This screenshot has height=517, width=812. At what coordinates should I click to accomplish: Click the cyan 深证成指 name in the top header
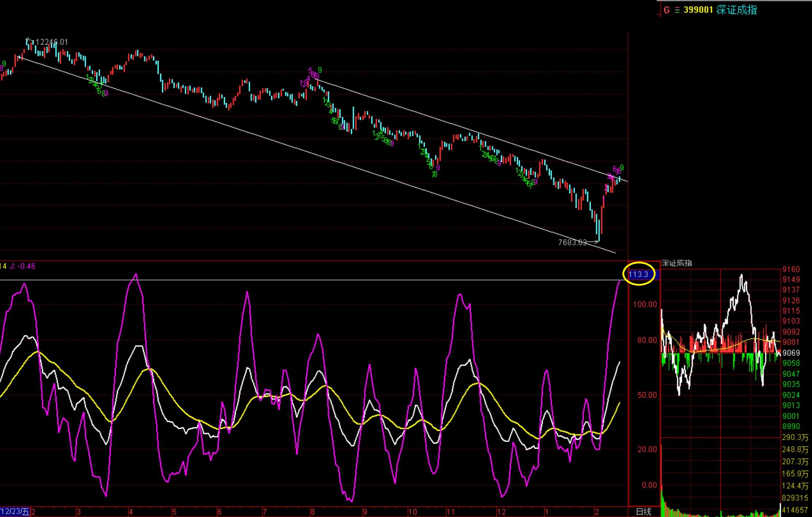click(737, 10)
